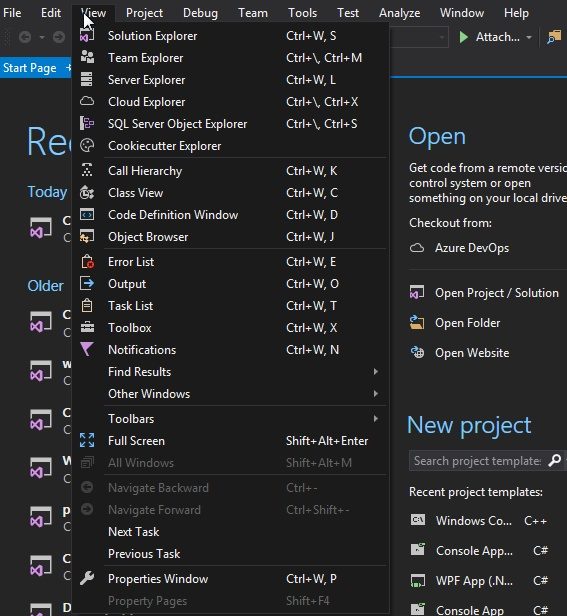567x616 pixels.
Task: Click the Azure DevOps checkout link
Action: click(x=472, y=248)
